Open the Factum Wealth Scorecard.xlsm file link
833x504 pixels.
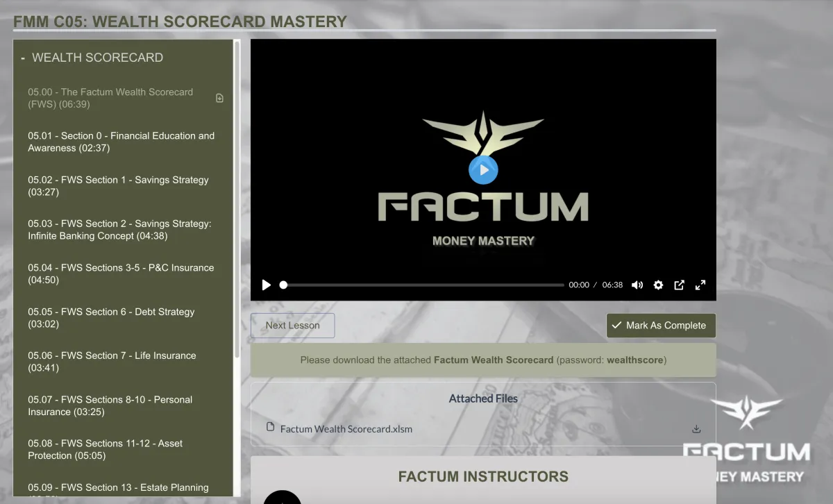pyautogui.click(x=346, y=429)
